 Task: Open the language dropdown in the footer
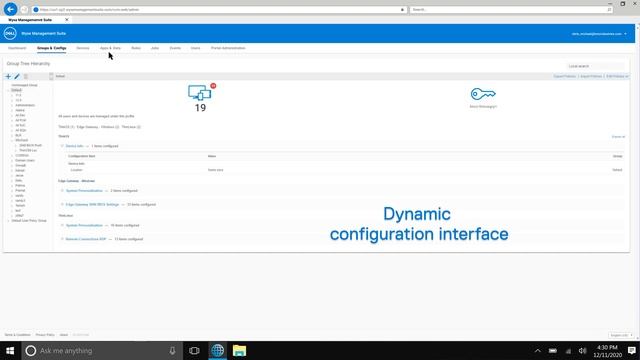pyautogui.click(x=621, y=336)
